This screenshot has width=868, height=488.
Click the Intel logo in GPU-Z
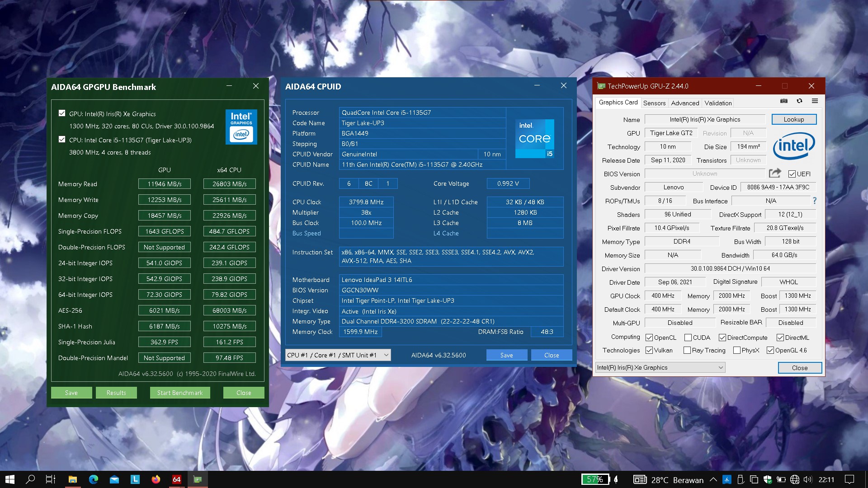(794, 145)
